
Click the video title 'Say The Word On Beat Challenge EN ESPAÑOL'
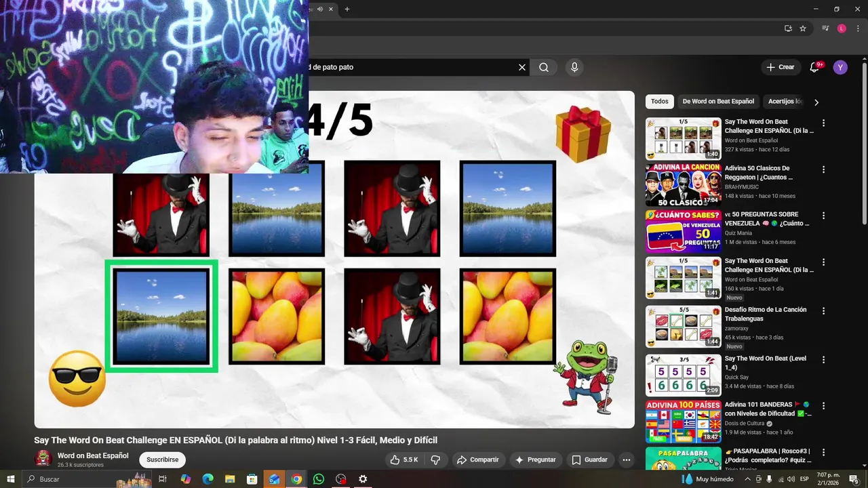(x=235, y=440)
